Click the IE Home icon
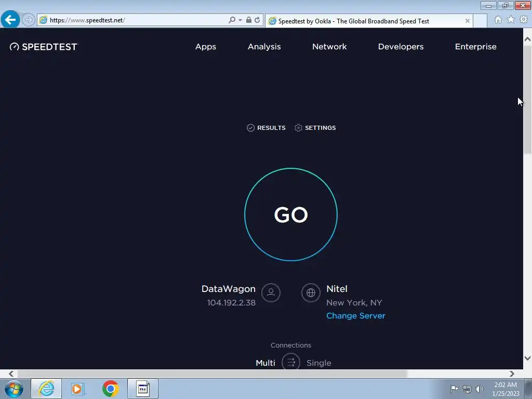Viewport: 532px width, 399px height. click(498, 20)
